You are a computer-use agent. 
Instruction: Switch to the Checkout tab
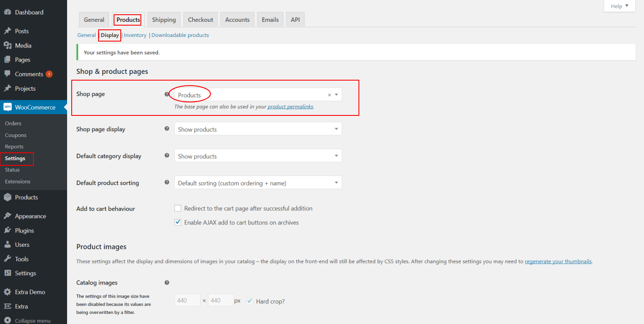tap(200, 20)
